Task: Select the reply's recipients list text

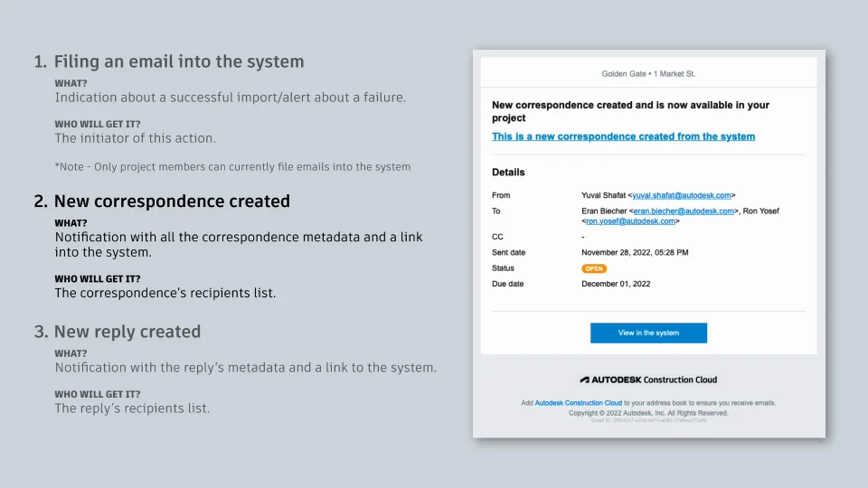Action: pyautogui.click(x=132, y=408)
